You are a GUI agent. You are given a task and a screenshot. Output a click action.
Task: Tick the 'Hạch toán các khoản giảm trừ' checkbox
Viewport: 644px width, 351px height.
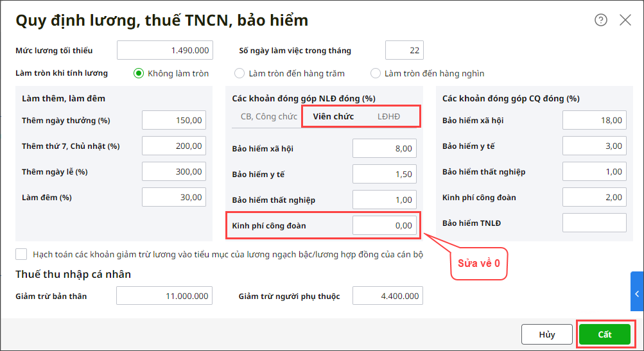click(x=22, y=254)
